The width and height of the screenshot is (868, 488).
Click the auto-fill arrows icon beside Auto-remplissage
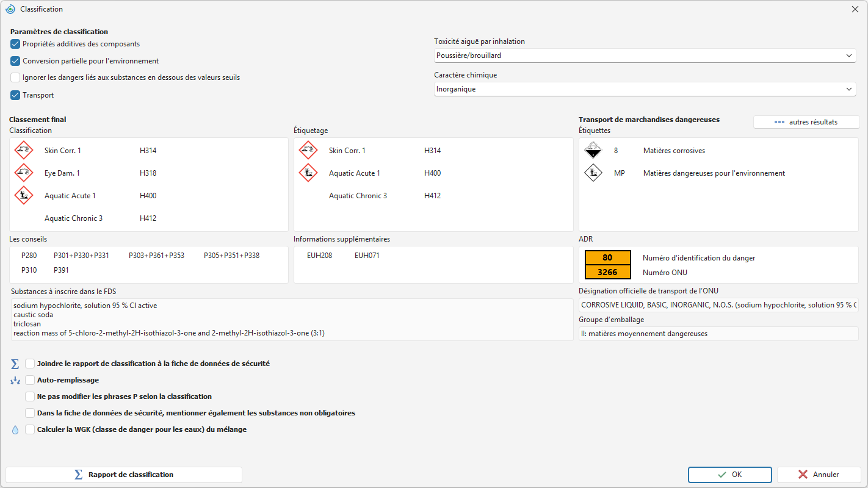pyautogui.click(x=15, y=381)
